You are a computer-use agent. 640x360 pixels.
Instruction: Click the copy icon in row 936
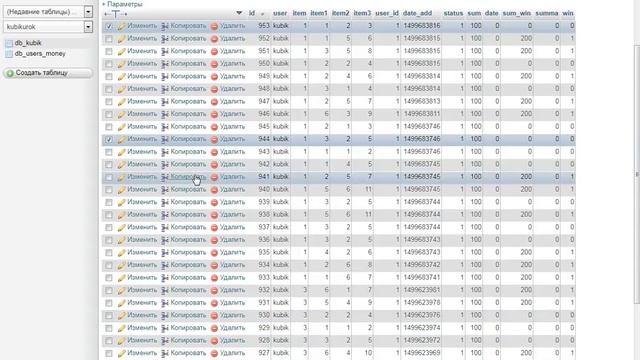165,240
